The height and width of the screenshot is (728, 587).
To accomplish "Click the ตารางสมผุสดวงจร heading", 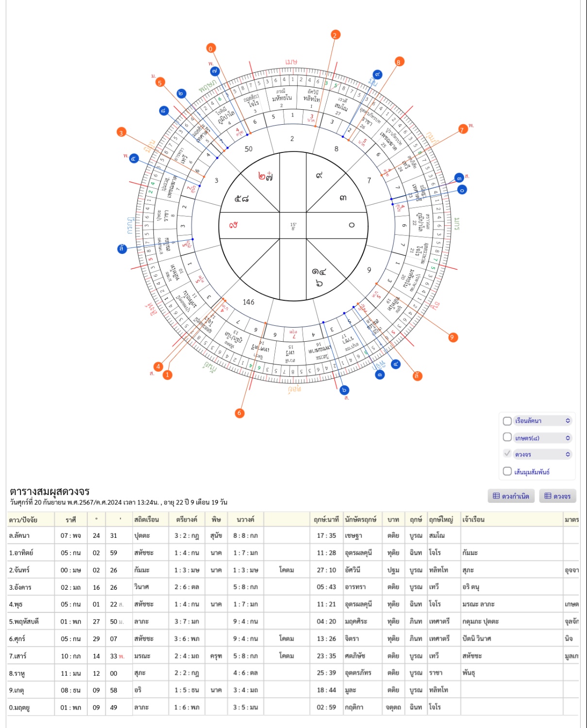I will pos(50,491).
